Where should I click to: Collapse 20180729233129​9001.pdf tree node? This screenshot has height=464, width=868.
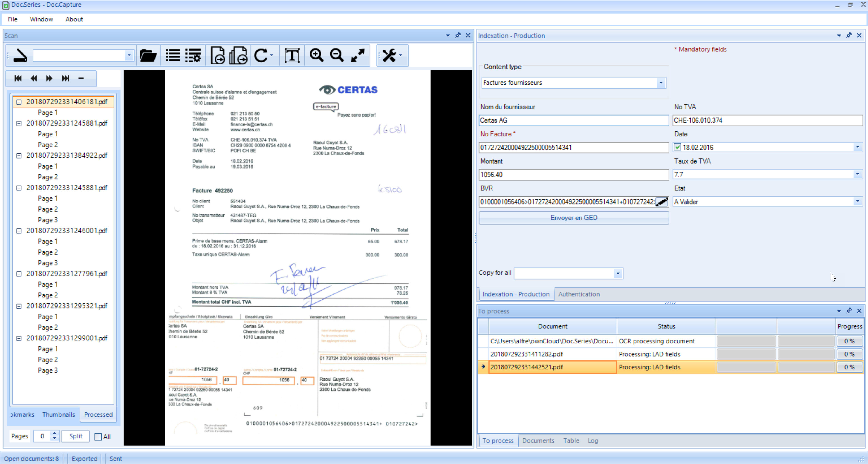[19, 338]
